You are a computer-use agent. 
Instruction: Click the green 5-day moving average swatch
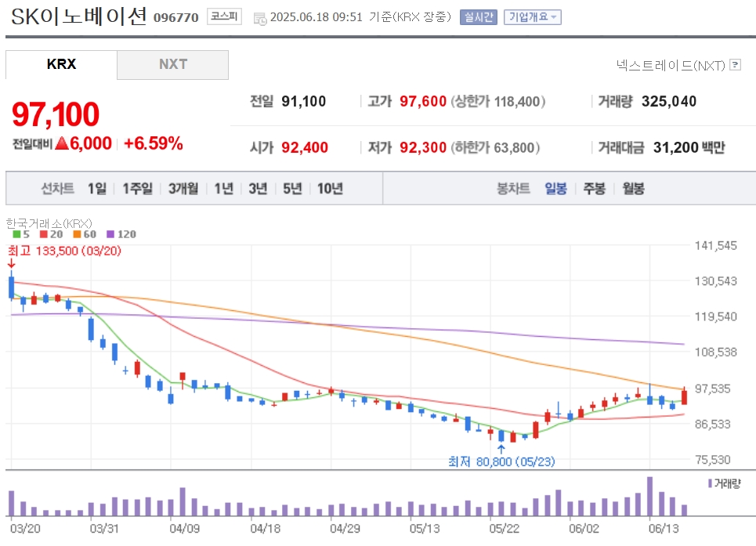tap(17, 234)
